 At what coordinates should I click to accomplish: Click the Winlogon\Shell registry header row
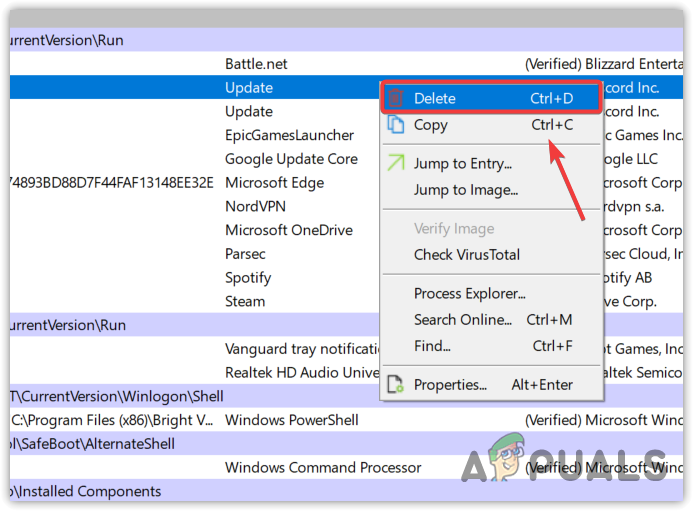[x=346, y=397]
